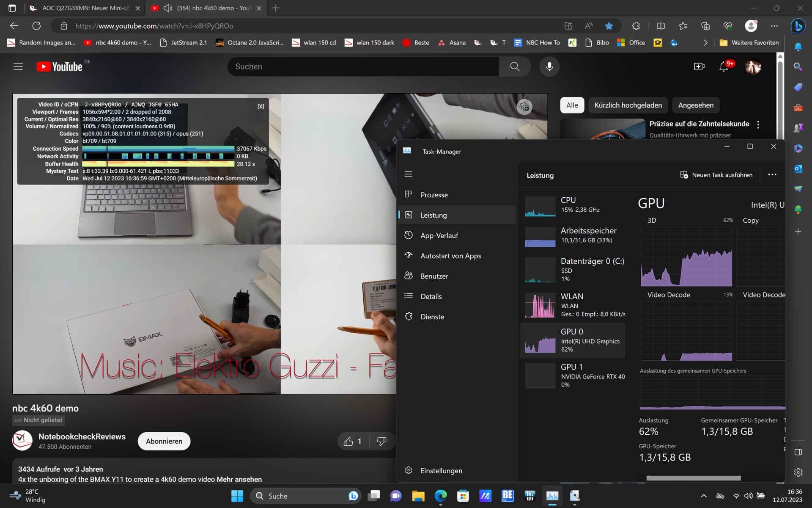Dislike the nbc 4k60 demo video
Viewport: 812px width, 508px height.
point(381,441)
